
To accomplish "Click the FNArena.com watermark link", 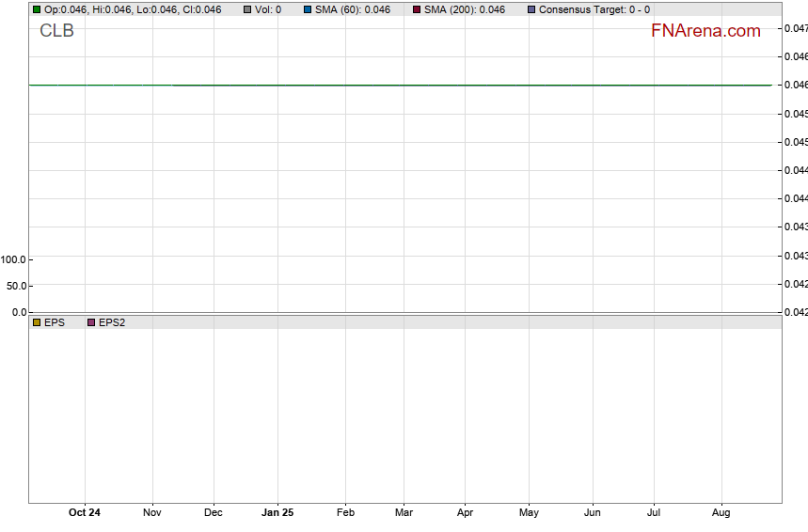I will [705, 31].
